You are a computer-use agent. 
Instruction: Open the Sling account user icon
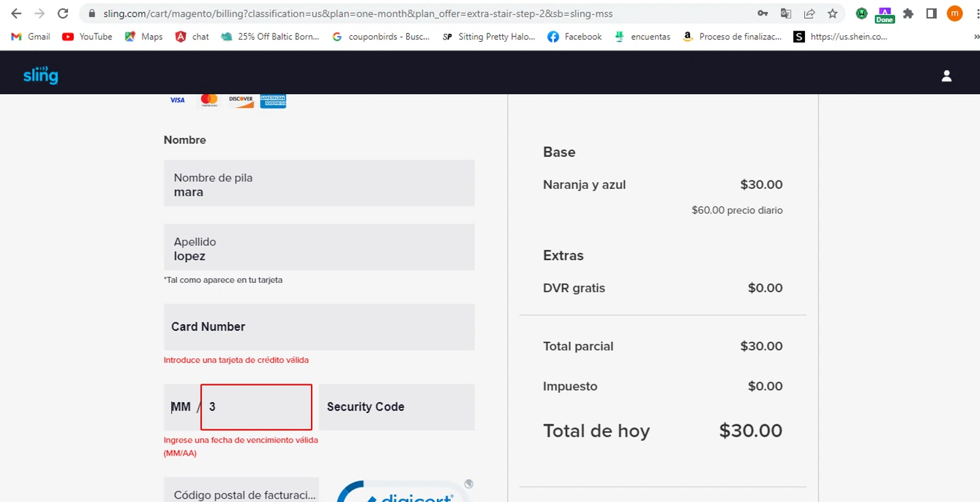pos(947,76)
